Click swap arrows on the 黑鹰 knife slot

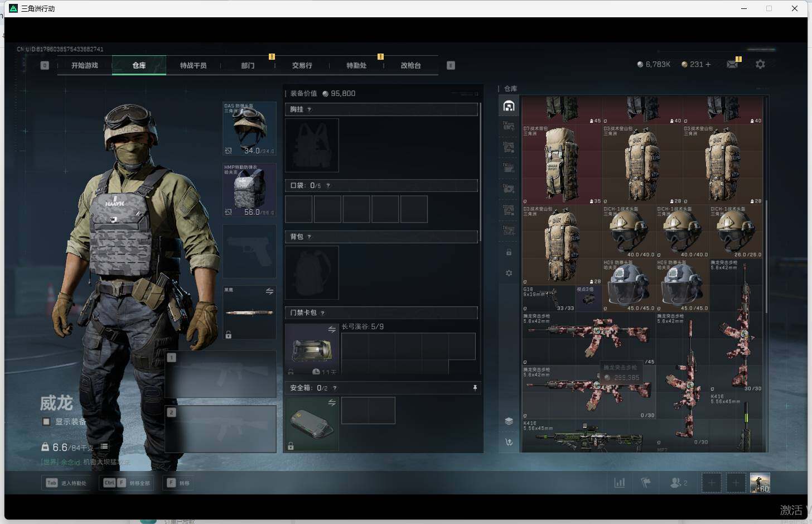click(269, 291)
